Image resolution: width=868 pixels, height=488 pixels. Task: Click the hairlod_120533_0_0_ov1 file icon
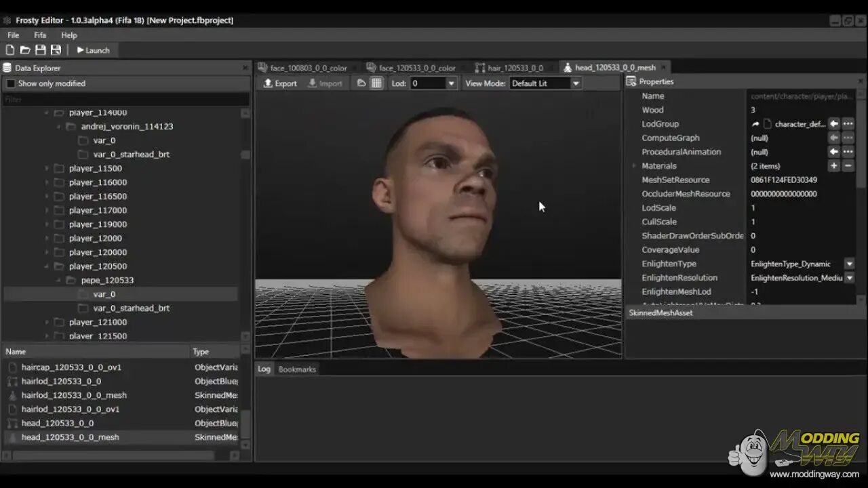[x=12, y=409]
